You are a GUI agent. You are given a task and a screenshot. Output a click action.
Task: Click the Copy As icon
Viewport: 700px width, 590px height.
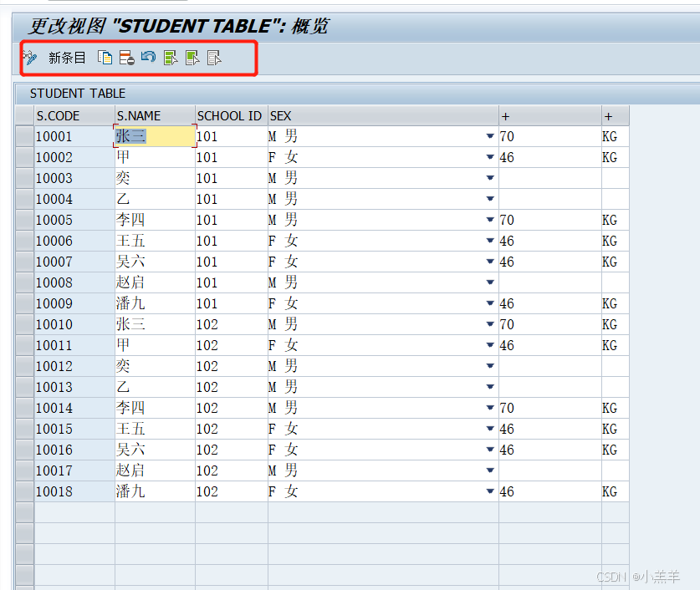click(x=105, y=58)
